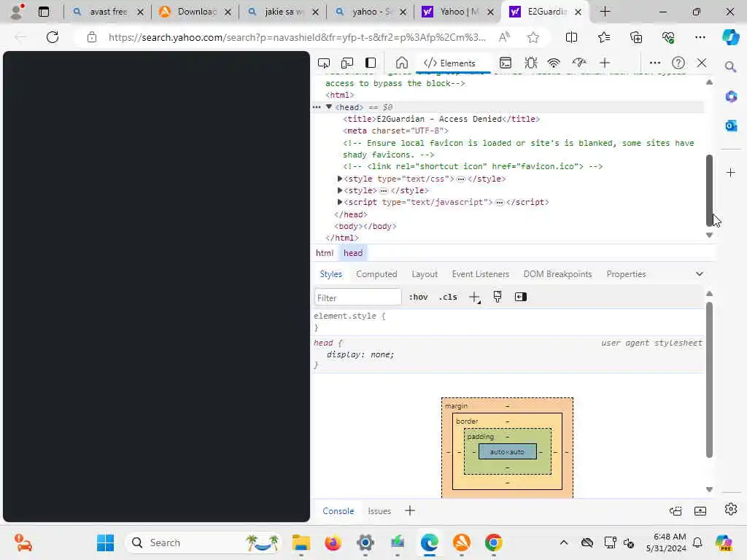The height and width of the screenshot is (560, 747).
Task: Select the inspect element picker tool
Action: (323, 63)
